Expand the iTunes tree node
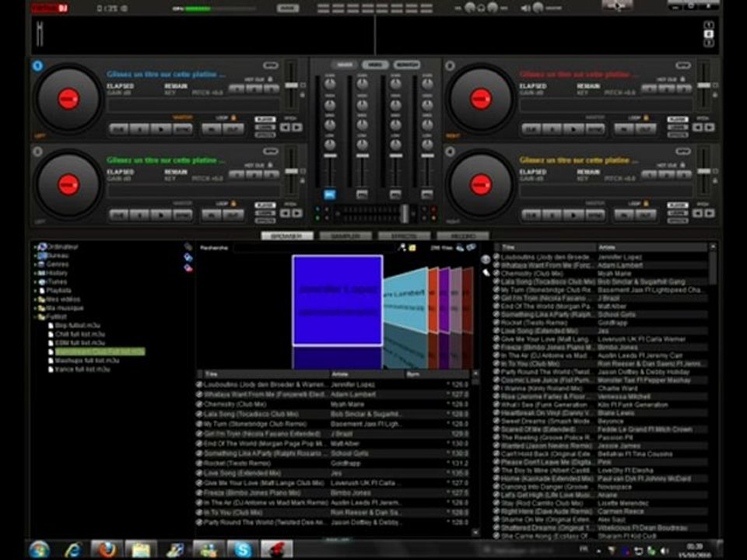 [x=35, y=282]
